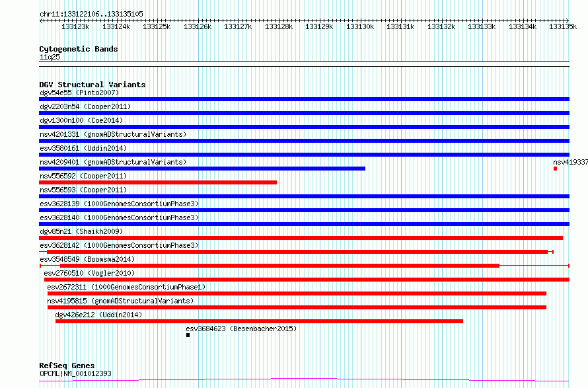Select the 11q25 cytogenetic band label
The height and width of the screenshot is (388, 588).
[50, 57]
